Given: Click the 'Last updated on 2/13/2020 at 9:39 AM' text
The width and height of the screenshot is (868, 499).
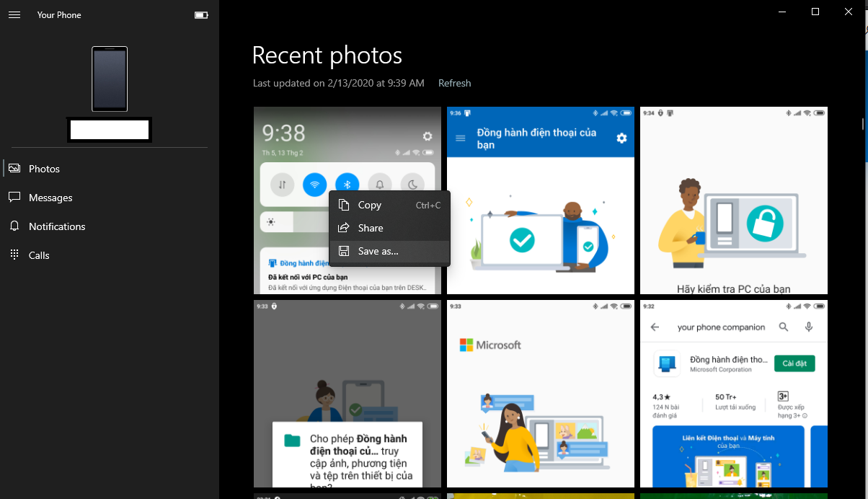Looking at the screenshot, I should tap(339, 84).
